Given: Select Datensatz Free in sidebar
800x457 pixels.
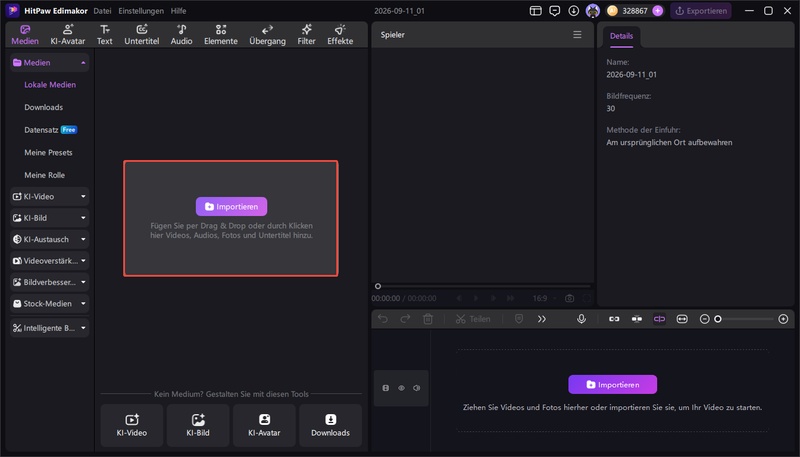Looking at the screenshot, I should [x=51, y=130].
